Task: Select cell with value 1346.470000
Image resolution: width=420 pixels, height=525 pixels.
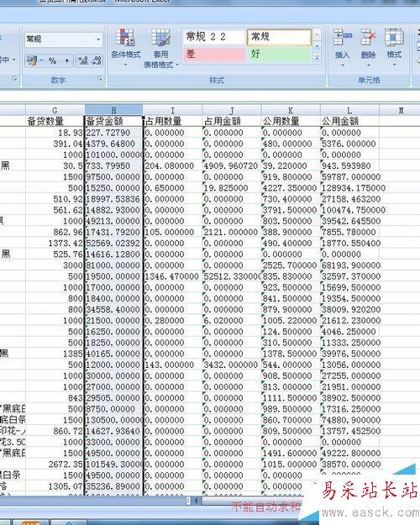Action: [x=172, y=276]
